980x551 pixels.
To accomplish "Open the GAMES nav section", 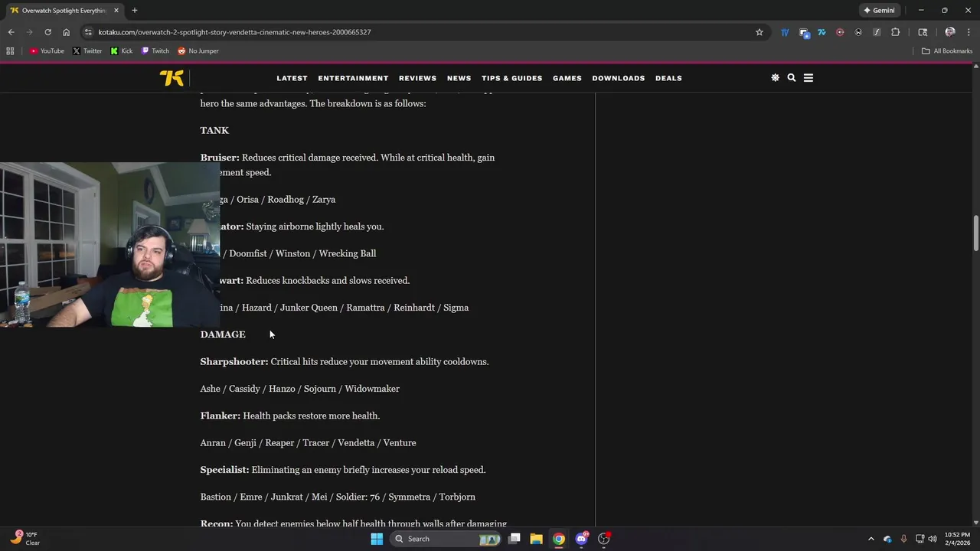I will tap(567, 78).
